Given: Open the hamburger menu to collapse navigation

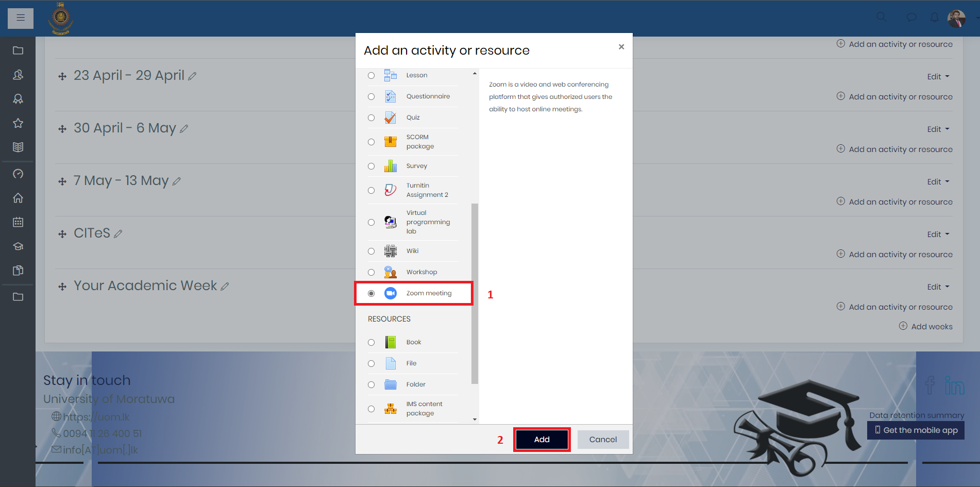Looking at the screenshot, I should click(x=20, y=18).
